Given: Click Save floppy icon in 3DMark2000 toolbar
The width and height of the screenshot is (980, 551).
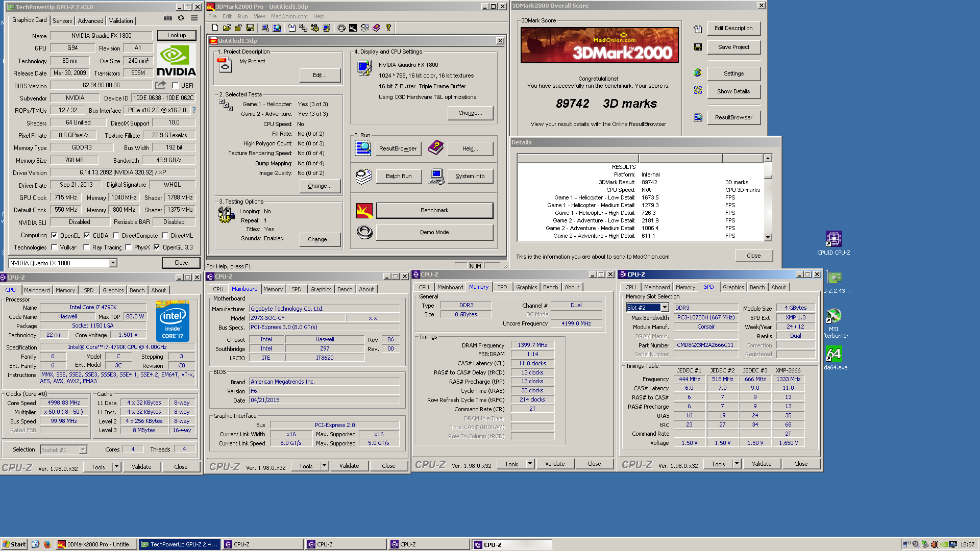Looking at the screenshot, I should [250, 28].
